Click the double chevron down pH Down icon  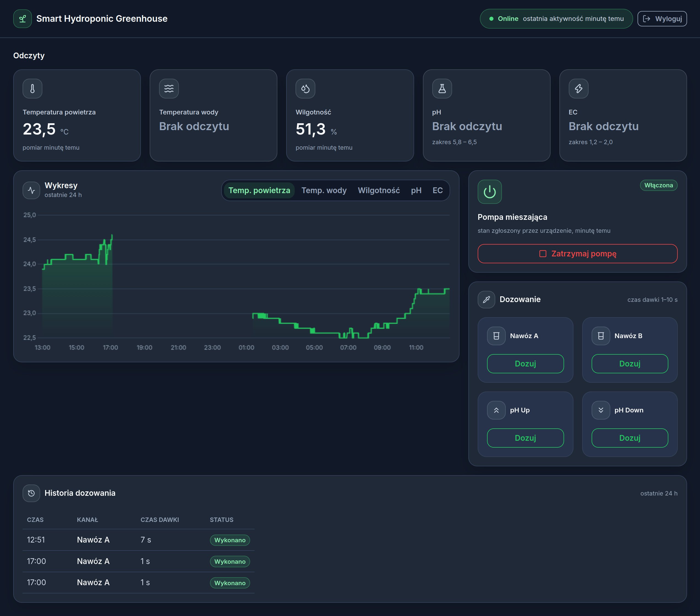(601, 410)
